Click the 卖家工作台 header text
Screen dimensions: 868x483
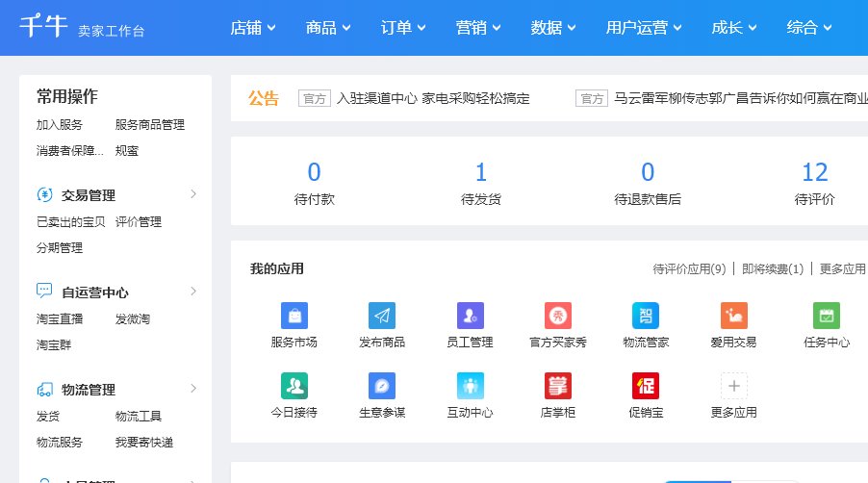pos(111,31)
